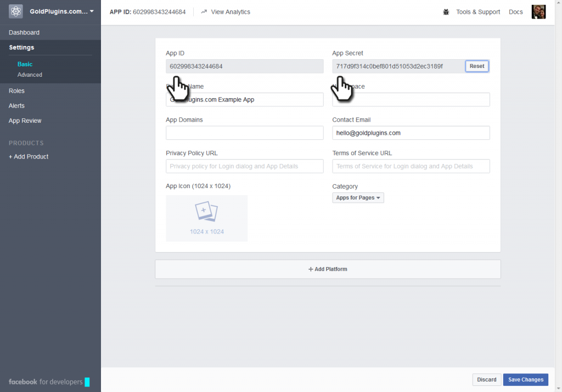Focus the Privacy Policy URL field
This screenshot has width=562, height=392.
tap(244, 166)
